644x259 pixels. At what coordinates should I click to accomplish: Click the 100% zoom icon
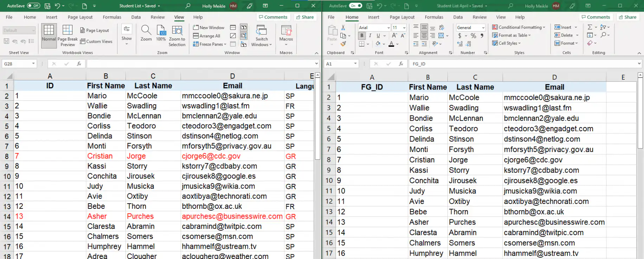tap(161, 31)
